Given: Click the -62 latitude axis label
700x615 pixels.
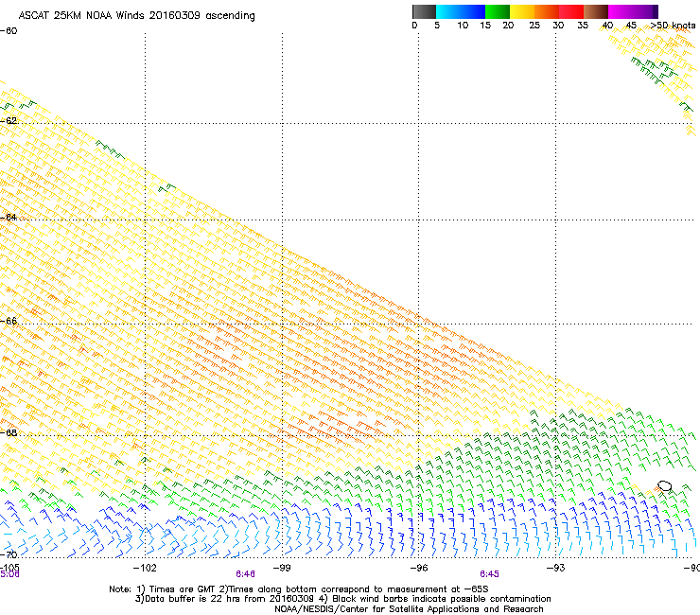Looking at the screenshot, I should [x=9, y=121].
